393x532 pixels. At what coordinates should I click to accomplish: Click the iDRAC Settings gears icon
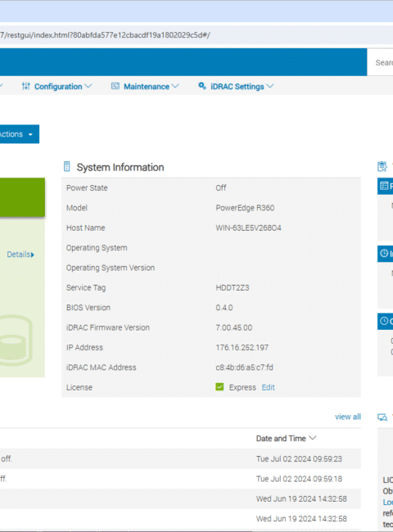(x=202, y=86)
